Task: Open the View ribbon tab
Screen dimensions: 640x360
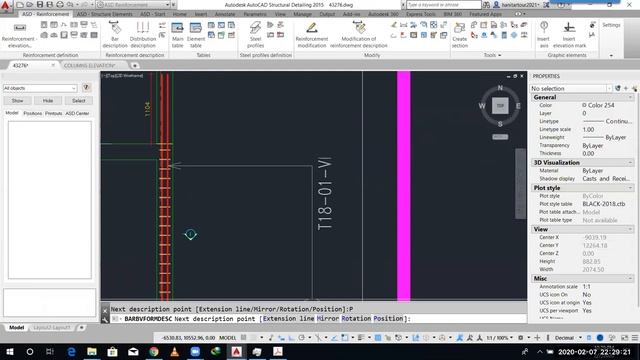Action: pos(280,14)
